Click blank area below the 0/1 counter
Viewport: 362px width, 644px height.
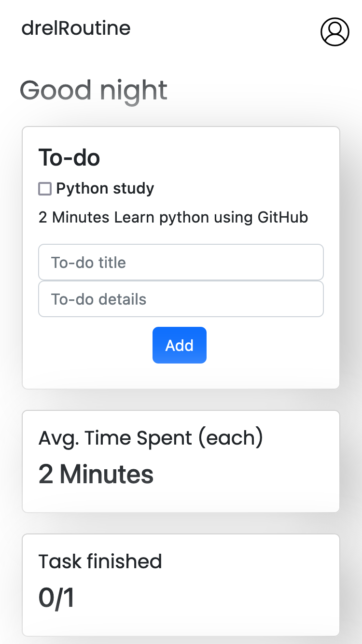(181, 623)
